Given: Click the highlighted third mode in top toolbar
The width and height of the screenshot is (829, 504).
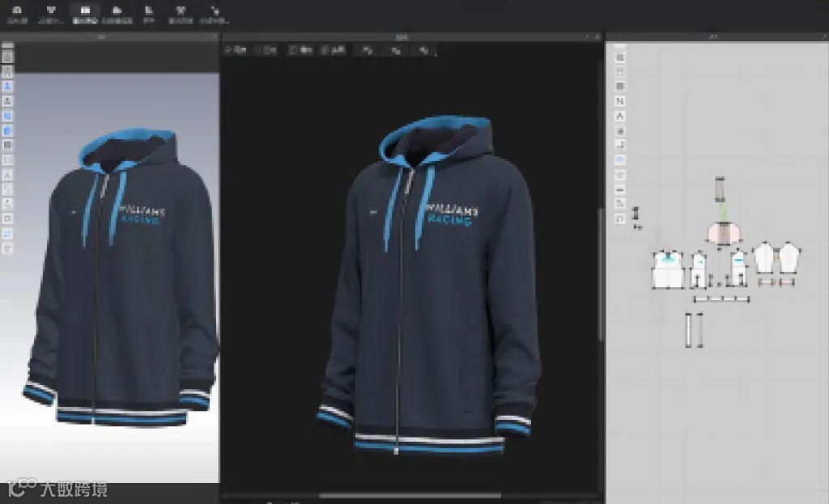Looking at the screenshot, I should pyautogui.click(x=85, y=15).
